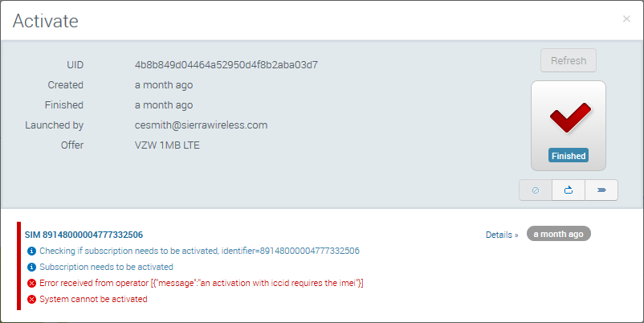Open the SIM 89148000004777332506 link
644x323 pixels.
point(84,235)
